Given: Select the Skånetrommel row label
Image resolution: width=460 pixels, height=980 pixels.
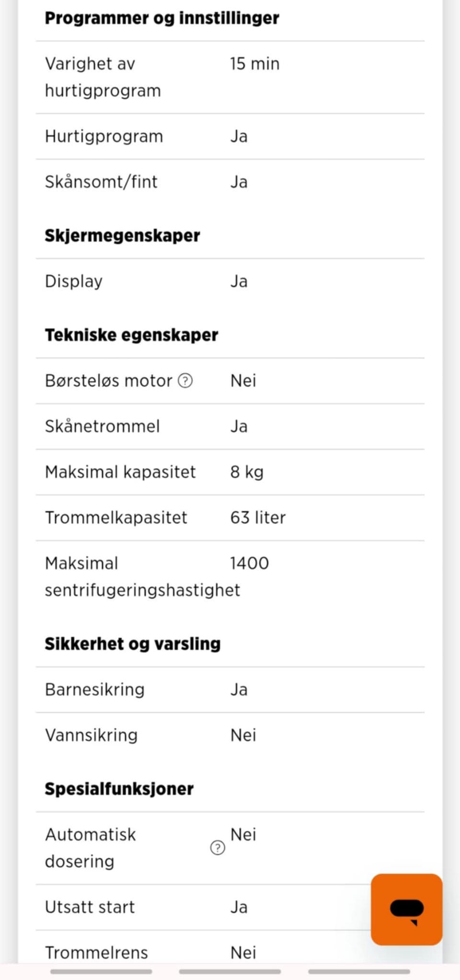Looking at the screenshot, I should click(102, 426).
